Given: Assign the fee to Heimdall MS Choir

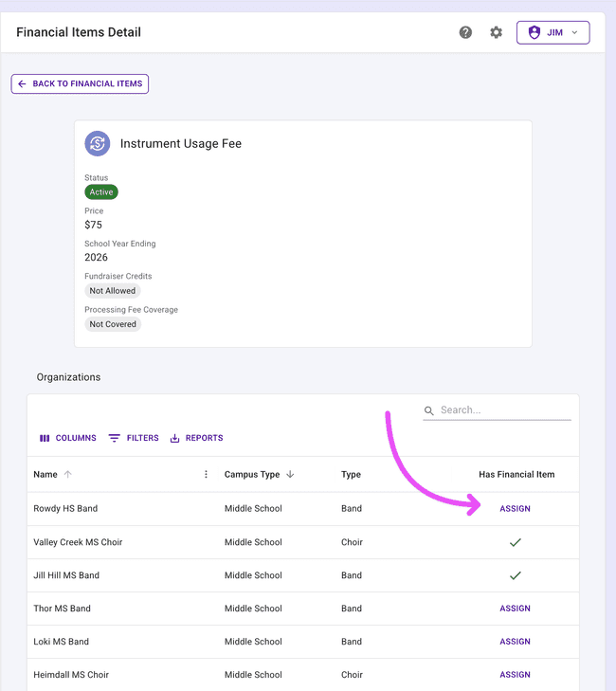Looking at the screenshot, I should tap(515, 675).
